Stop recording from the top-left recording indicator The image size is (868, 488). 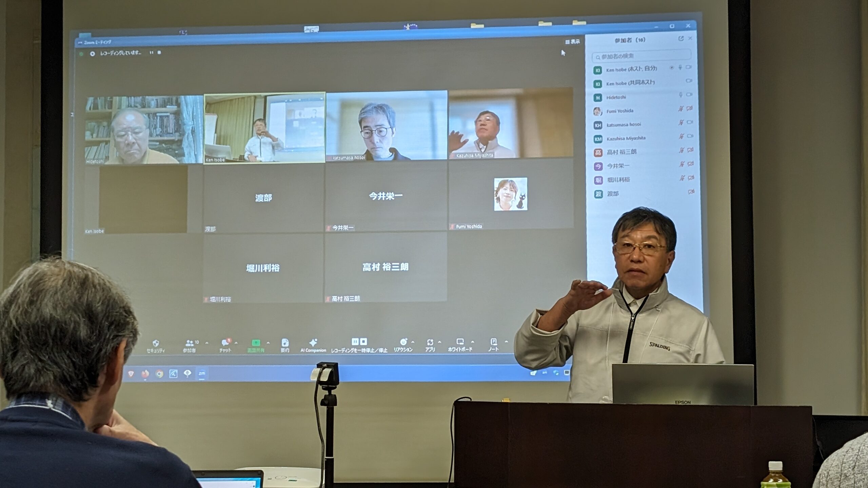pos(159,53)
